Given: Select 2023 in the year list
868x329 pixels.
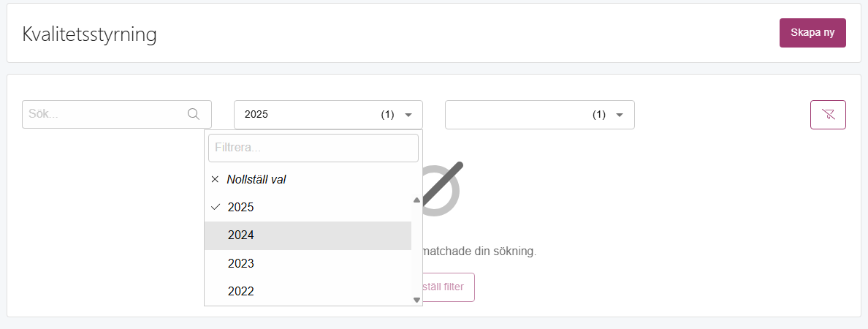Looking at the screenshot, I should [x=308, y=264].
